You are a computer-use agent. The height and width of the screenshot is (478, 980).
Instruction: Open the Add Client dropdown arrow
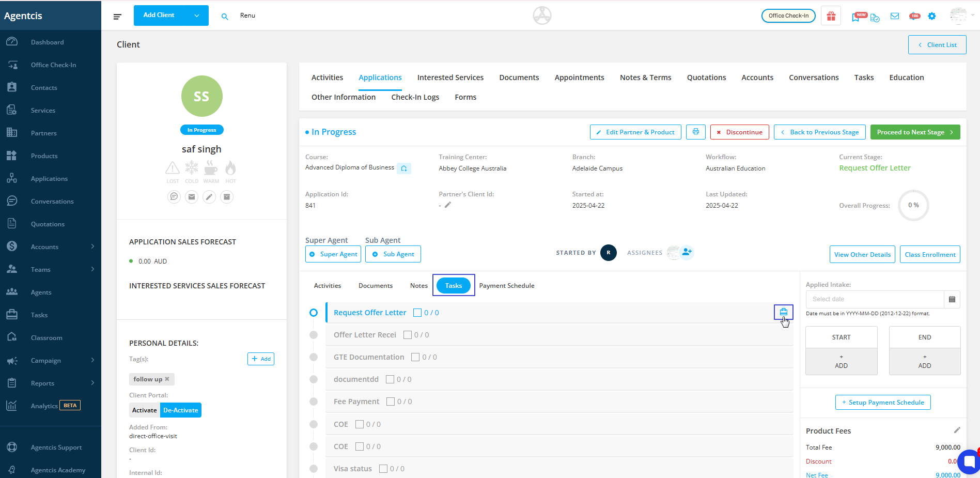[x=197, y=16]
